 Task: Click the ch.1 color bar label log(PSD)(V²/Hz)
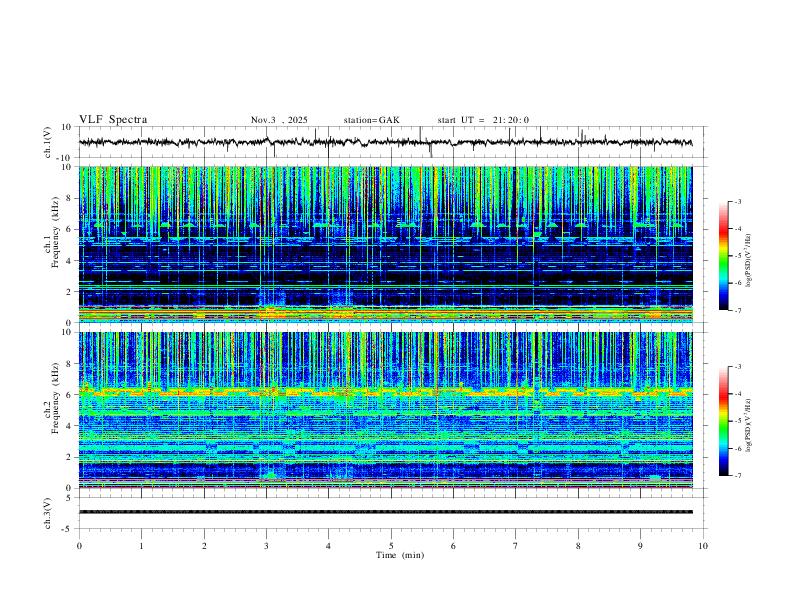click(749, 261)
